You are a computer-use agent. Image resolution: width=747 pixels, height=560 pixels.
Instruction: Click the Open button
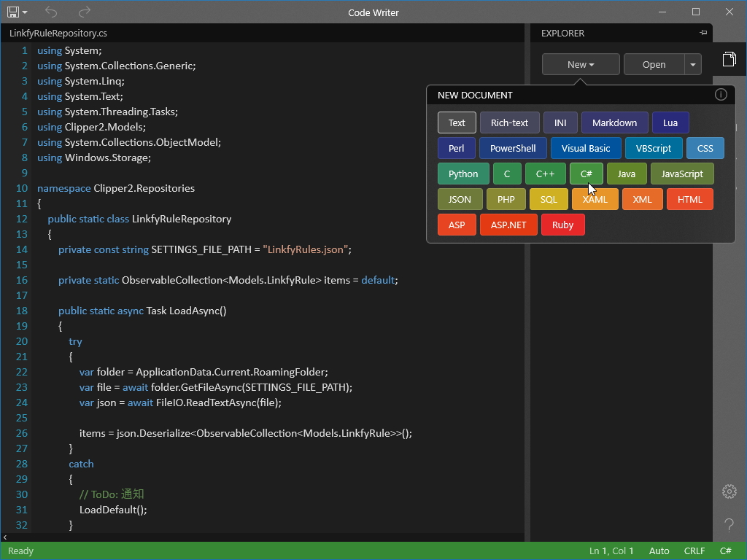click(x=654, y=64)
